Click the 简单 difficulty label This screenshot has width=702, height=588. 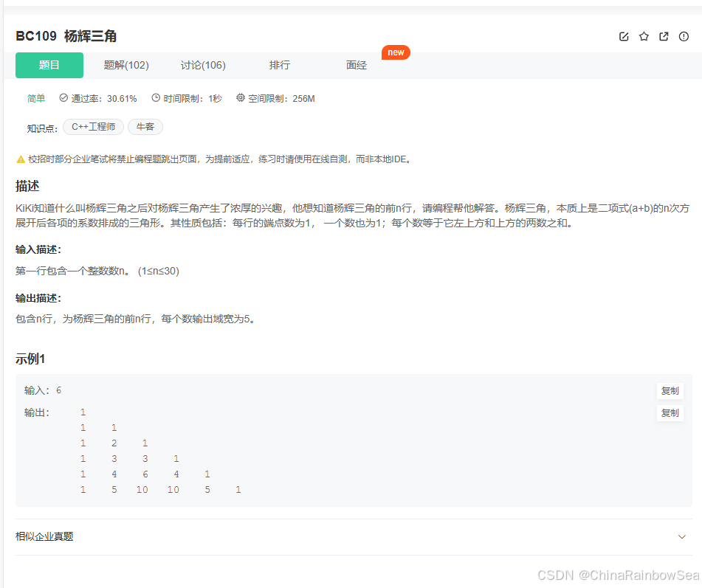point(36,98)
